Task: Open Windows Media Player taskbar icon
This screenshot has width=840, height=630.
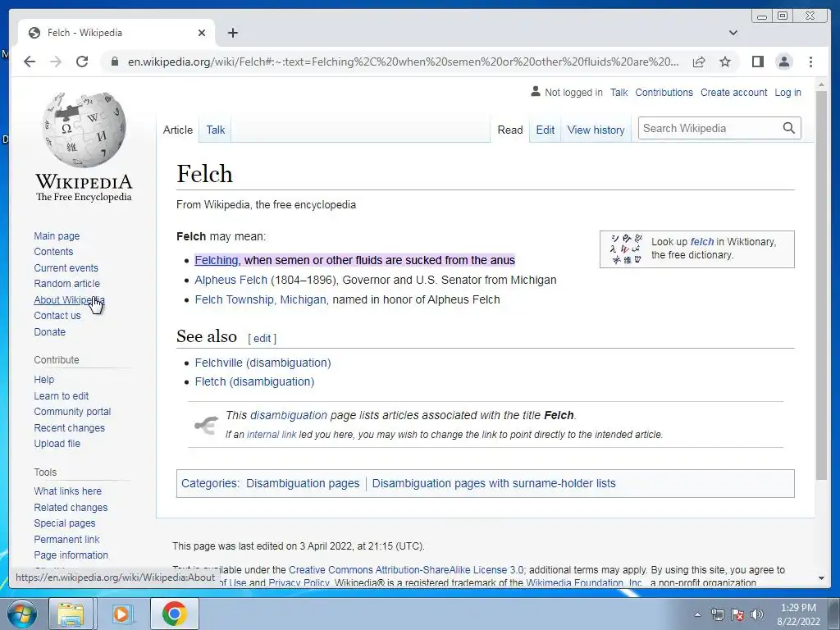Action: click(x=121, y=614)
